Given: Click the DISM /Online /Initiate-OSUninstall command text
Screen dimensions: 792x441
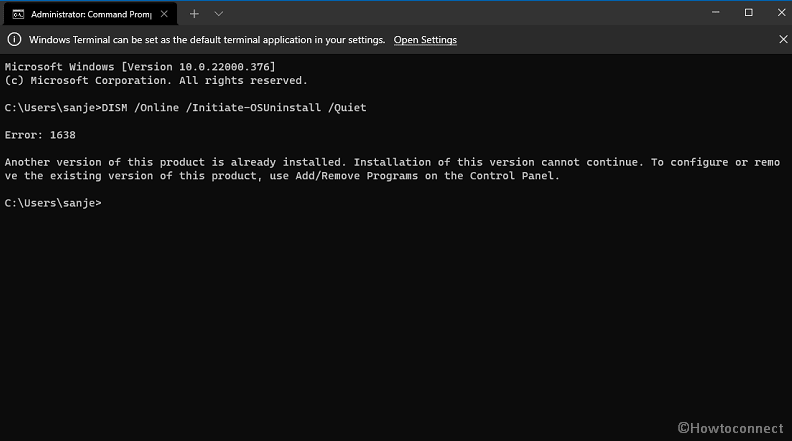Looking at the screenshot, I should click(234, 108).
